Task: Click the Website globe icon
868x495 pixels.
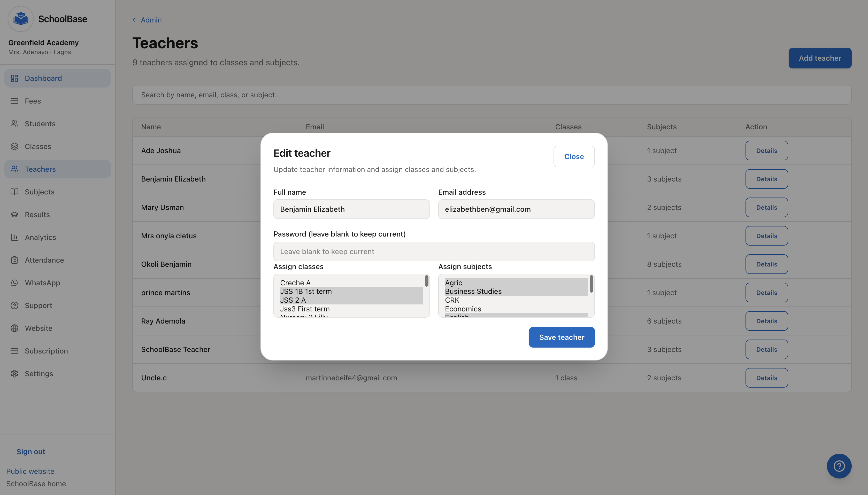Action: pos(14,328)
